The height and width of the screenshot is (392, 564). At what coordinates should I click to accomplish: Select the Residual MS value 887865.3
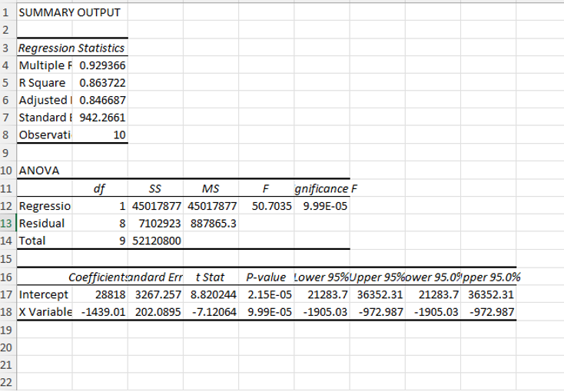coord(211,223)
